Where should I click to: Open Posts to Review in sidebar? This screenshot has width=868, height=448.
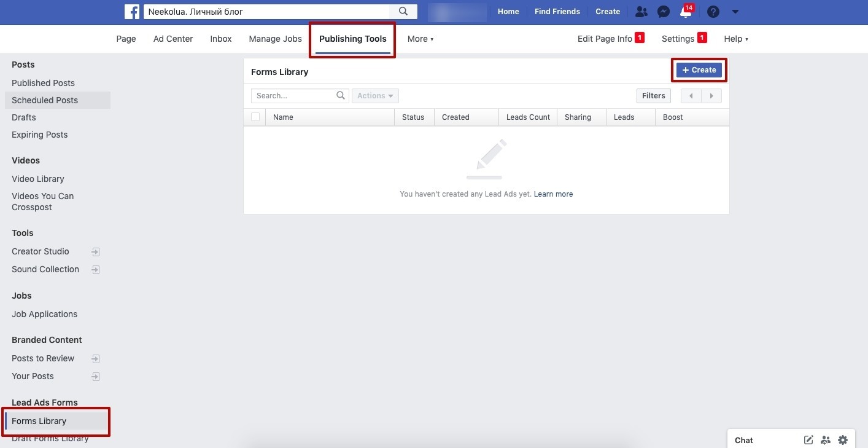[x=43, y=358]
